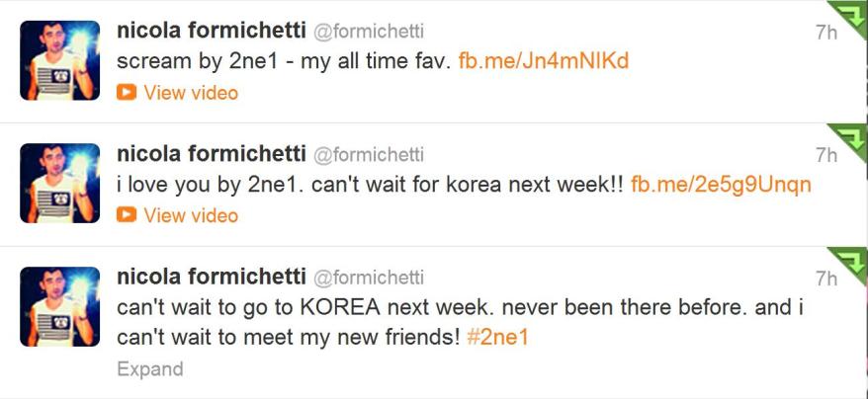Open the profile avatar on the KOREA tweet
Image resolution: width=868 pixels, height=399 pixels.
(60, 306)
